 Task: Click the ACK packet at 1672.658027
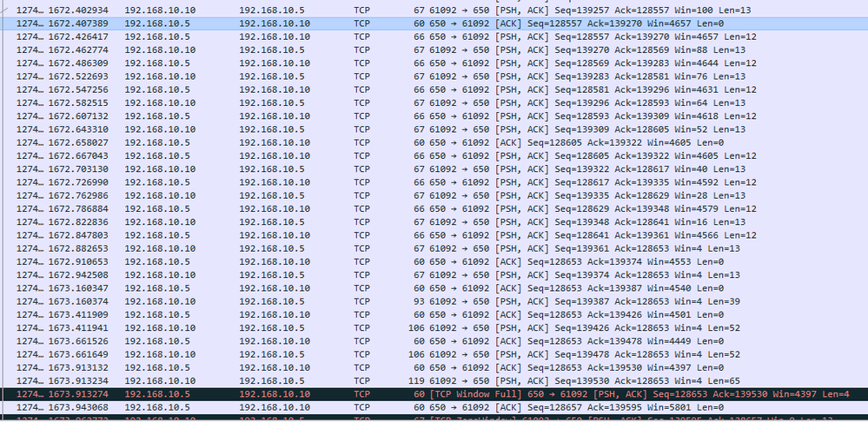pos(434,142)
